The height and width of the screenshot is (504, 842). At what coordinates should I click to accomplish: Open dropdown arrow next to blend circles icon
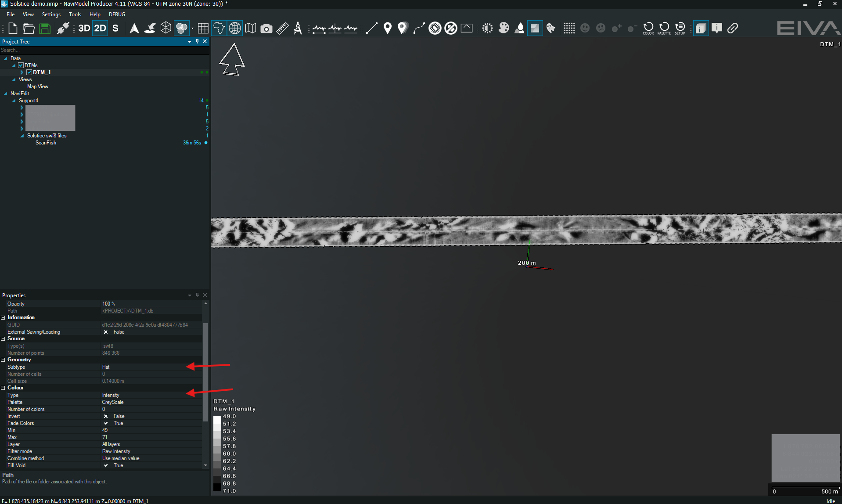[x=192, y=29]
